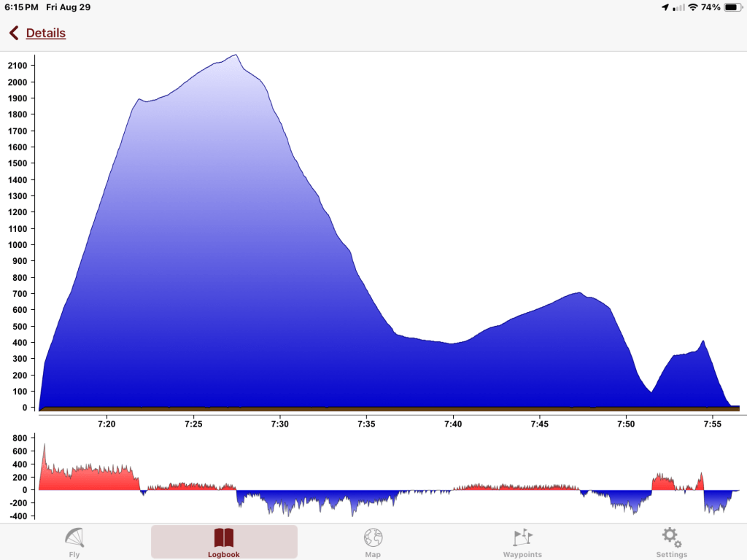Tap the Wi-Fi status icon
The height and width of the screenshot is (560, 747).
[692, 7]
